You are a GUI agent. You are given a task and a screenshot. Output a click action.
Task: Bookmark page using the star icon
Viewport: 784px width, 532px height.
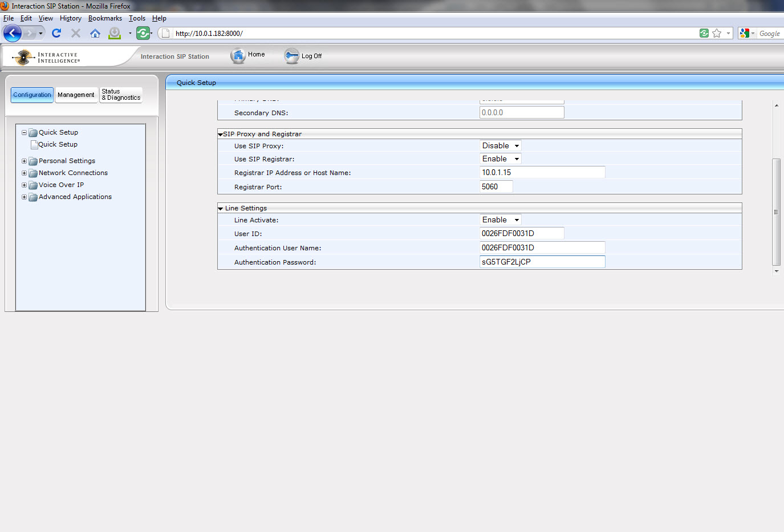(717, 33)
